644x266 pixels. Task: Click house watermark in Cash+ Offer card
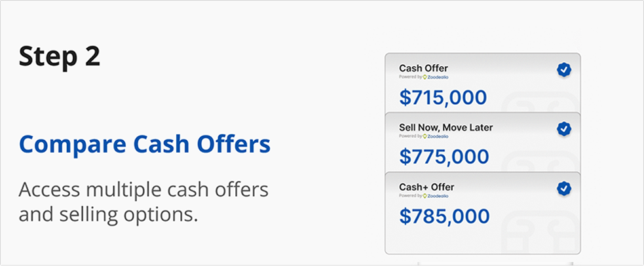540,230
